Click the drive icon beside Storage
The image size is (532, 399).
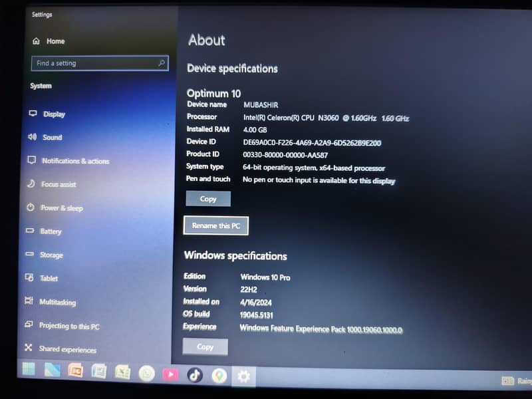(29, 254)
